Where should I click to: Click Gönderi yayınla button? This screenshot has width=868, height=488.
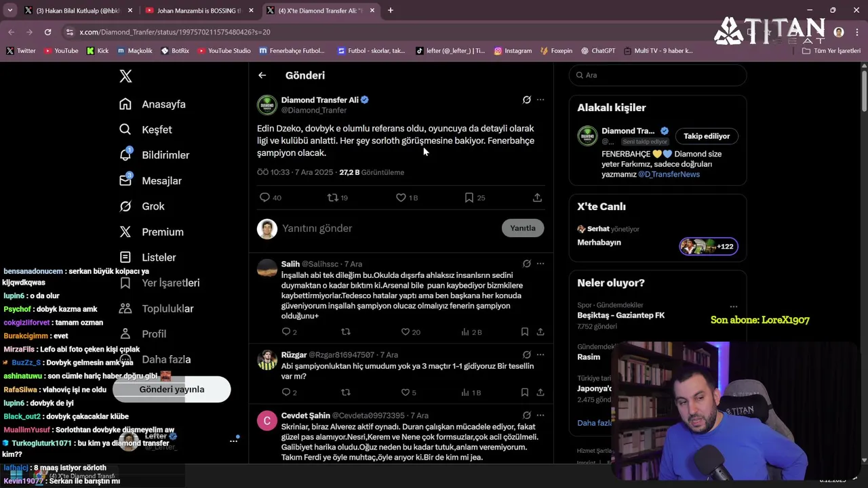click(x=172, y=390)
